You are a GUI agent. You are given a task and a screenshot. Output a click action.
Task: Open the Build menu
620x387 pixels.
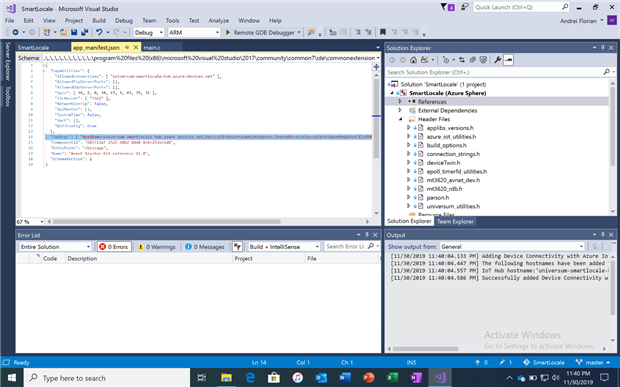[99, 20]
